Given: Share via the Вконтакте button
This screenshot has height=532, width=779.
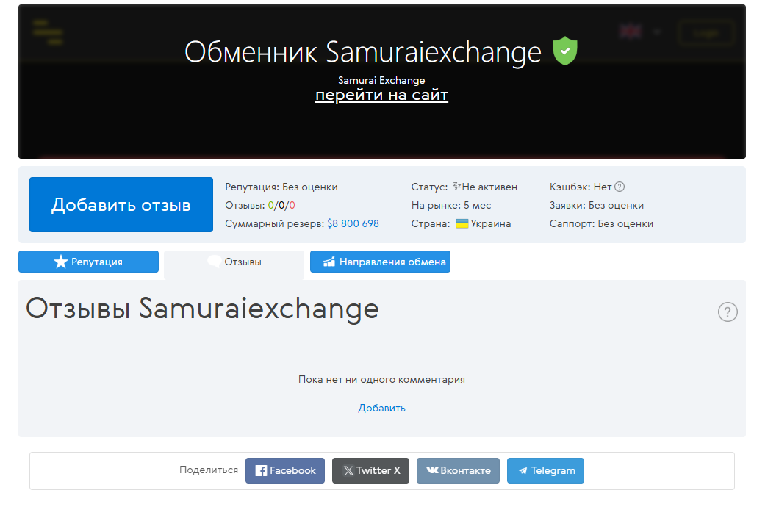Looking at the screenshot, I should click(x=458, y=470).
